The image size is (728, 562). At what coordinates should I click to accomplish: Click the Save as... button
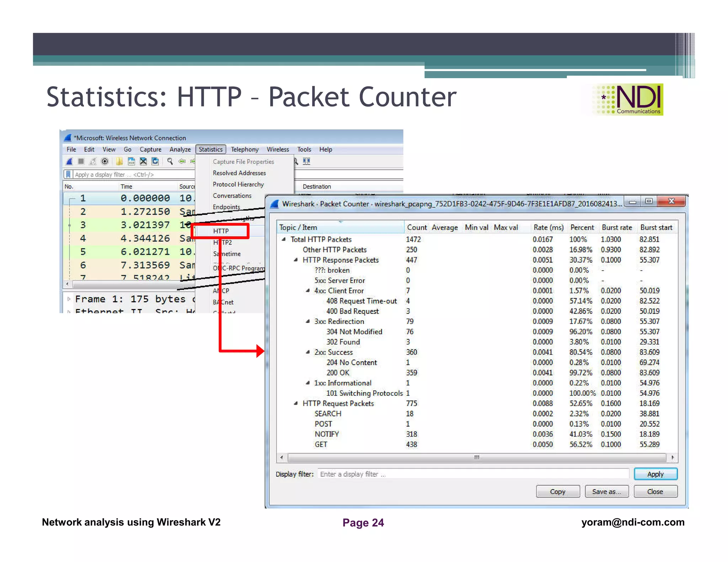(606, 492)
